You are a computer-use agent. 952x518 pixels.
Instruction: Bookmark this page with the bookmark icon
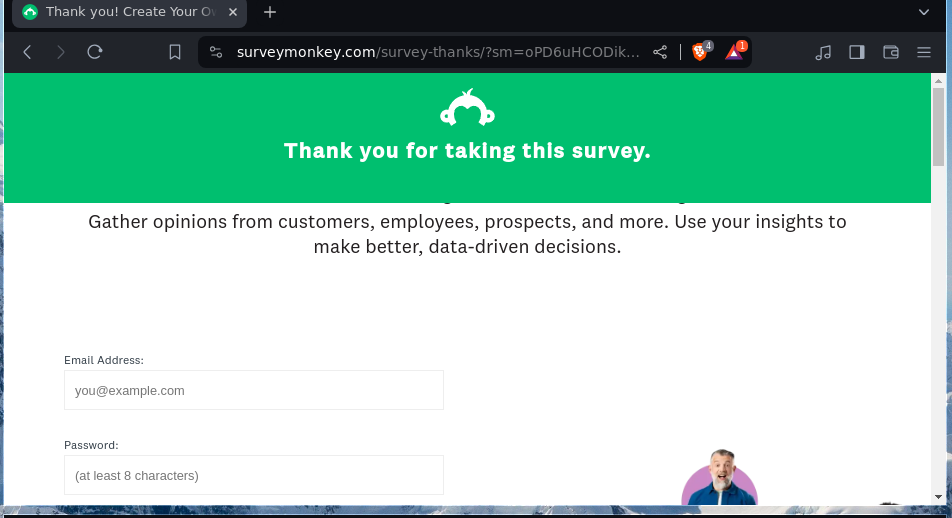[x=175, y=52]
